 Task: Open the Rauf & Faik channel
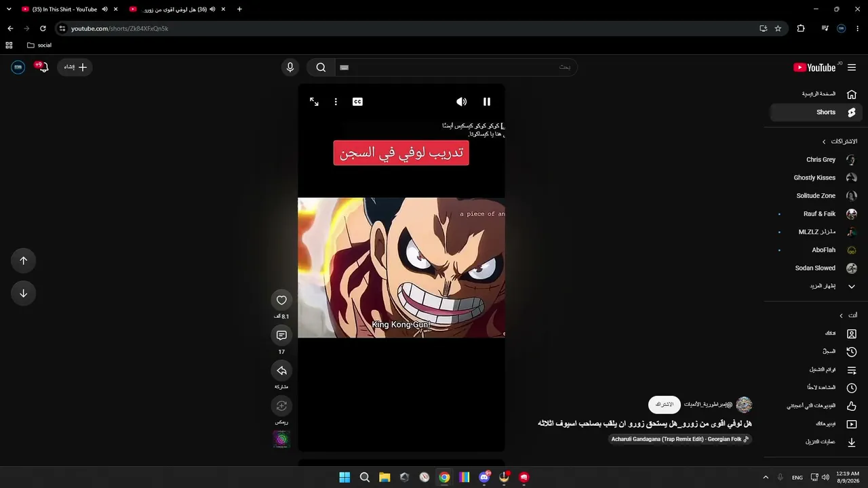[816, 214]
